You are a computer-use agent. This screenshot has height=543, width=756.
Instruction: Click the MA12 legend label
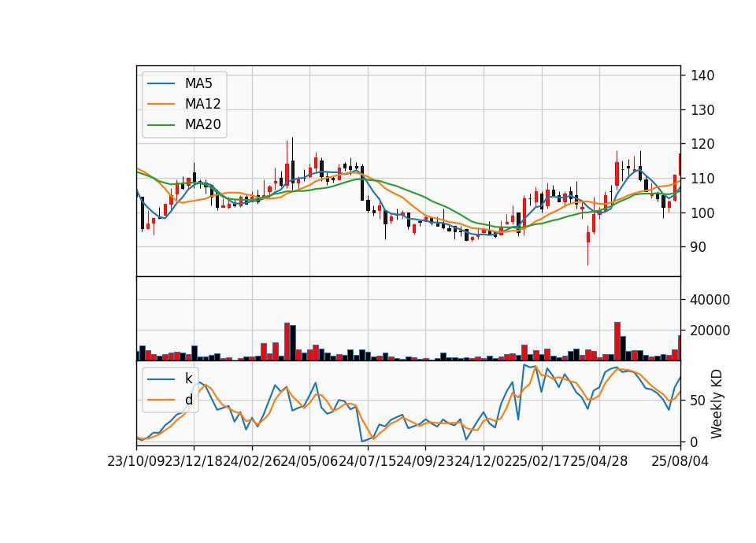pos(202,104)
